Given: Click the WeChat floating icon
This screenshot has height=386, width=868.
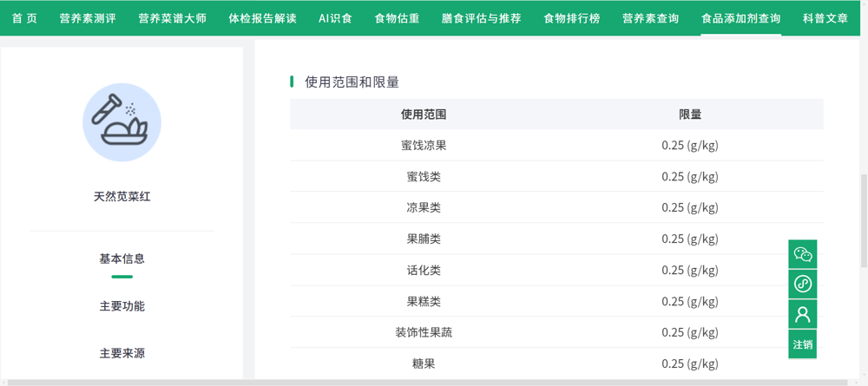Looking at the screenshot, I should point(803,254).
